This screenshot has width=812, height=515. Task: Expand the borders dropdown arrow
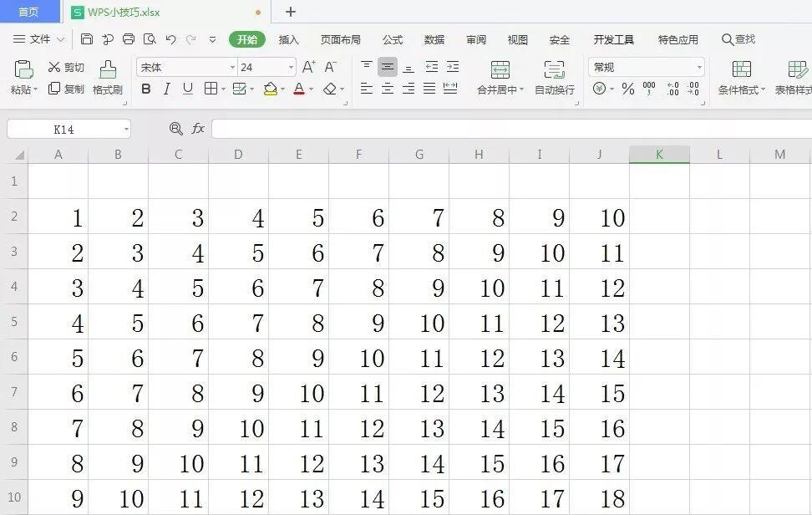223,89
